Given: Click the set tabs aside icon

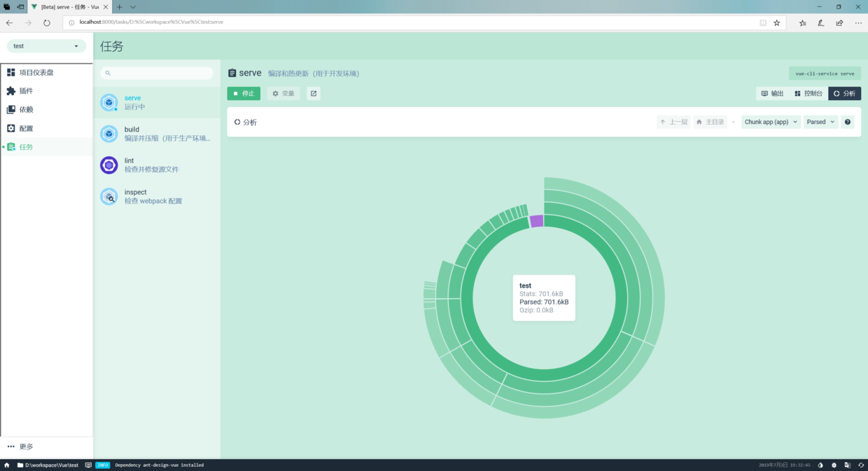Looking at the screenshot, I should 20,7.
